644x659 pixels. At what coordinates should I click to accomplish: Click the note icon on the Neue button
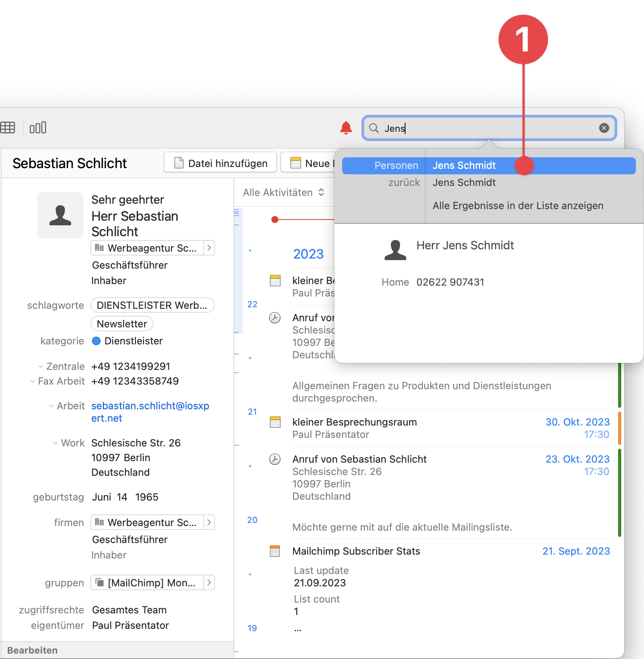tap(296, 163)
